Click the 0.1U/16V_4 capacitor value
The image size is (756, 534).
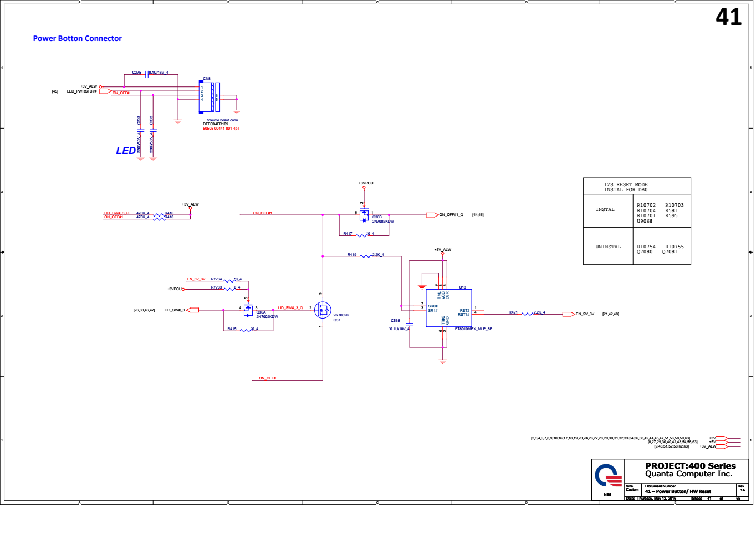(x=159, y=73)
